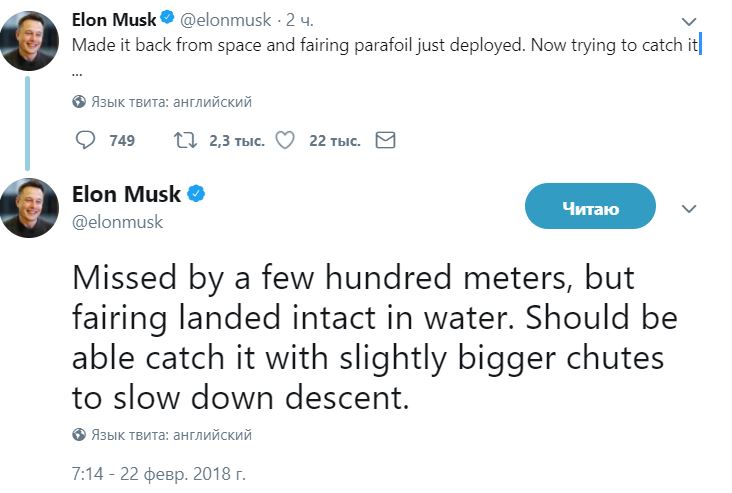Click the large Elon Musk name

tap(126, 194)
